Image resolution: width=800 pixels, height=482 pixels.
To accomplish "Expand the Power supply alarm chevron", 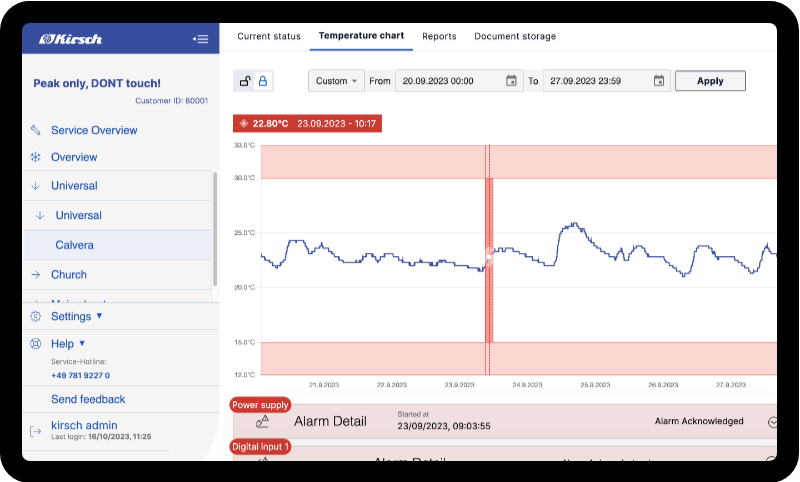I will (x=772, y=422).
